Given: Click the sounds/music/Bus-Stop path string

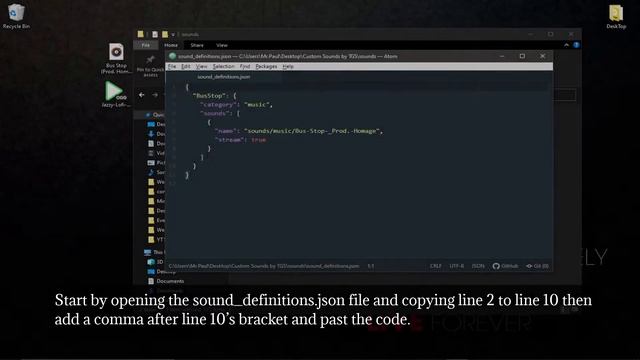Looking at the screenshot, I should [x=312, y=131].
